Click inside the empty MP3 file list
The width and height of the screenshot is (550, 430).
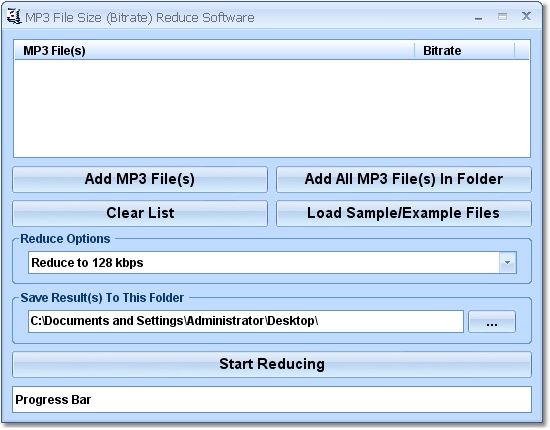pos(272,108)
